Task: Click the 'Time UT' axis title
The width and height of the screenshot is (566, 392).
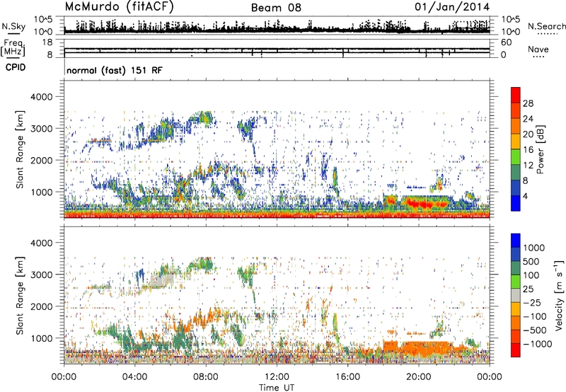Action: (277, 387)
